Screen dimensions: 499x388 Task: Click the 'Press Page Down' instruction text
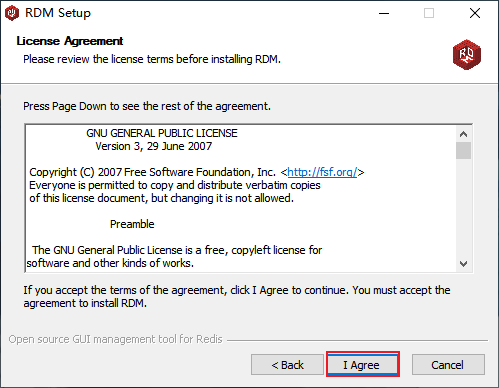pos(147,106)
